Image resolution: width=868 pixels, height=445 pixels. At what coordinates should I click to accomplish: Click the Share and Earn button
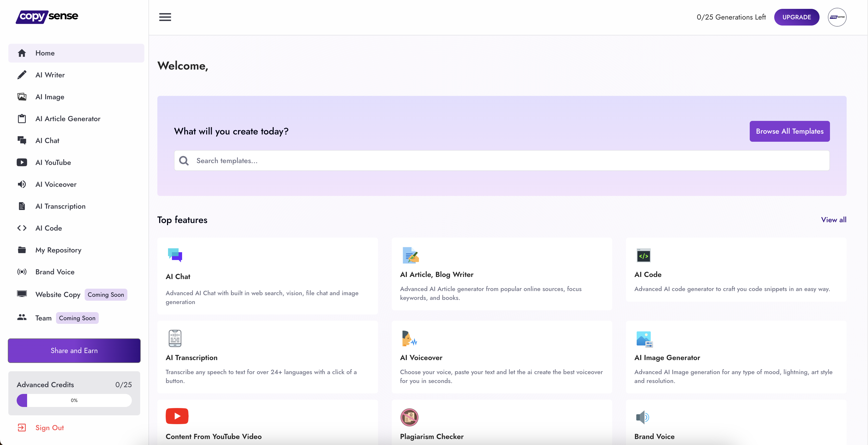click(74, 351)
